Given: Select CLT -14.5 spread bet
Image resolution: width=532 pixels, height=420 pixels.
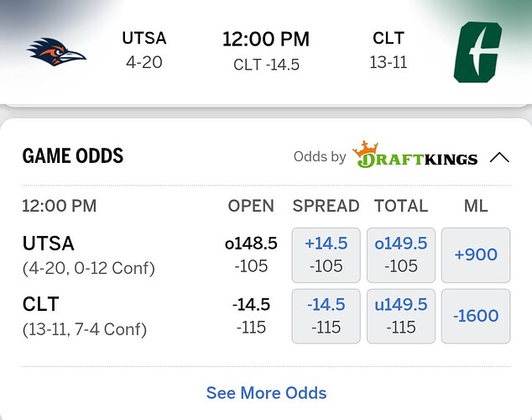Looking at the screenshot, I should point(326,316).
